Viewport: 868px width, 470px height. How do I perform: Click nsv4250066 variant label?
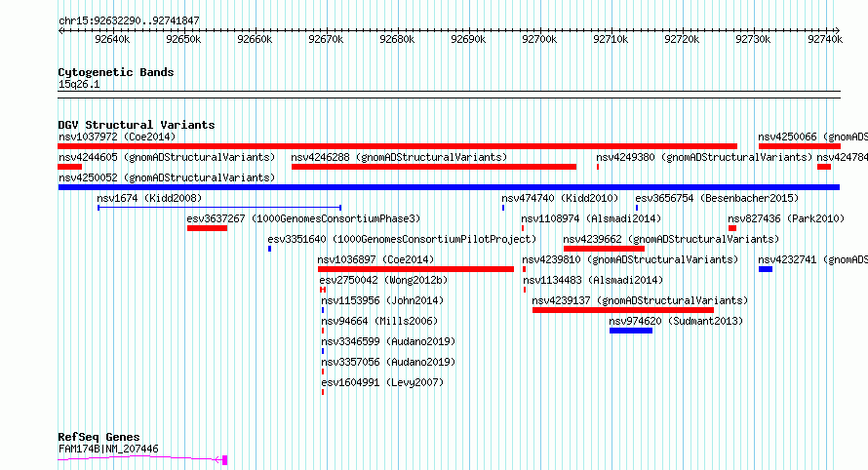pos(812,137)
